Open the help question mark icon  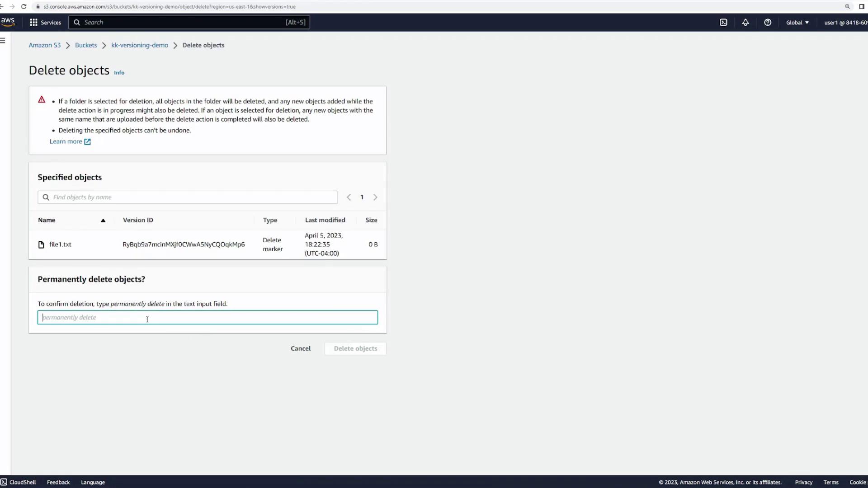click(x=768, y=23)
